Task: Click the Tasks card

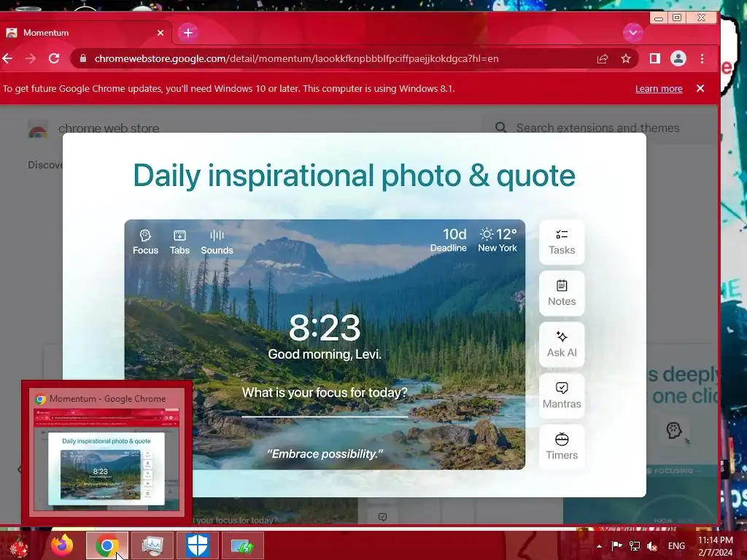Action: point(562,242)
